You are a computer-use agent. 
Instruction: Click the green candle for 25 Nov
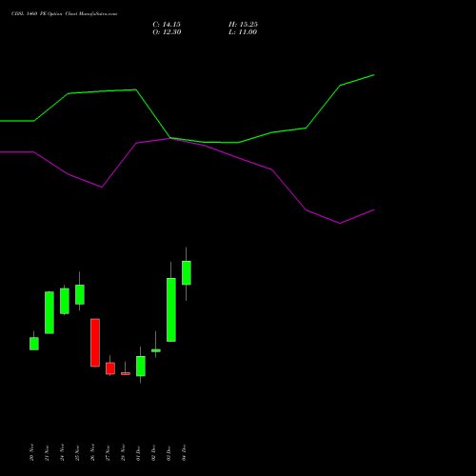(80, 294)
